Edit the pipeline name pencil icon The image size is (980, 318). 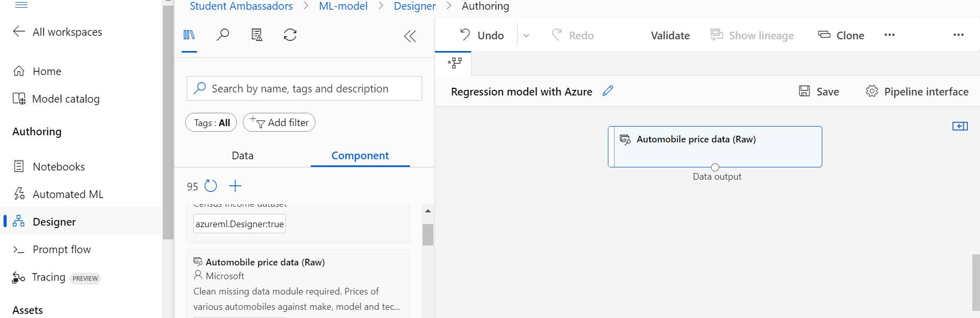[x=607, y=91]
